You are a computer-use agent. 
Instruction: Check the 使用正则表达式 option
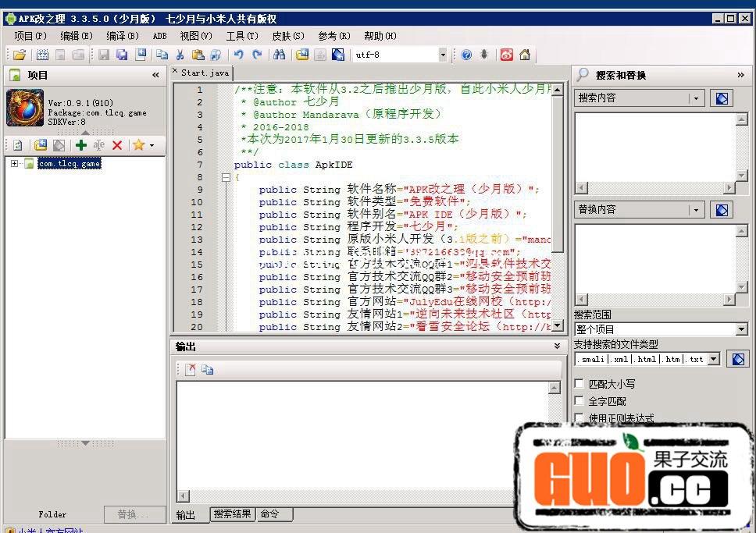coord(579,418)
